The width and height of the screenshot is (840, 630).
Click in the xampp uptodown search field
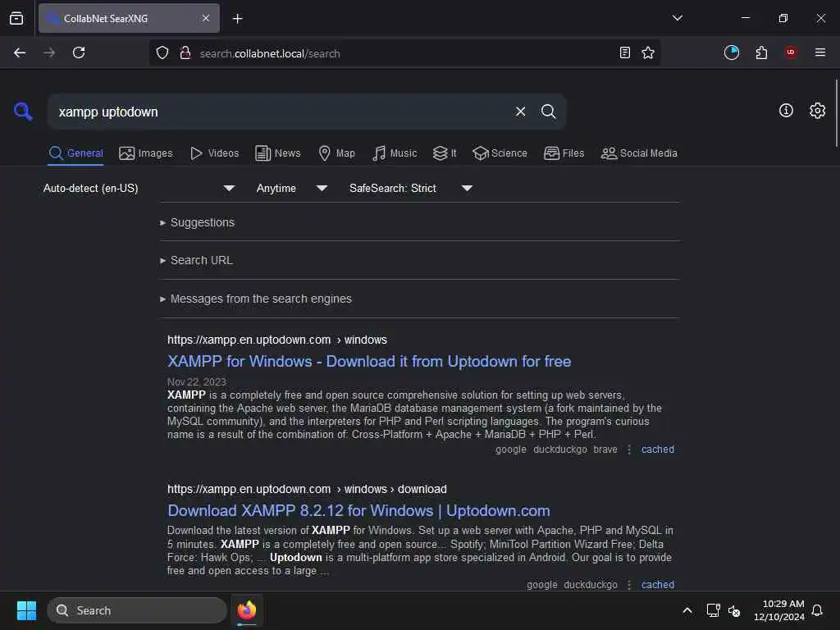[279, 112]
